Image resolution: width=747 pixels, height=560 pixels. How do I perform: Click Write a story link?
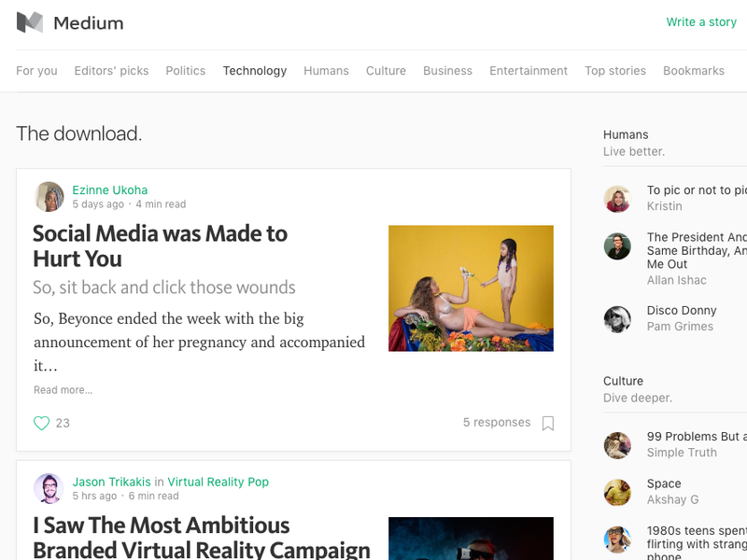pos(701,21)
